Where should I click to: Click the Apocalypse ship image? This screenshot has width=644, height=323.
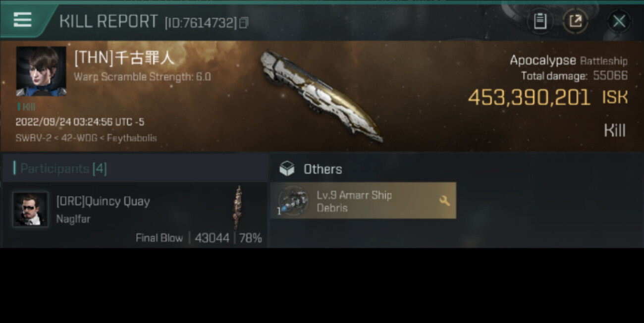pyautogui.click(x=322, y=96)
